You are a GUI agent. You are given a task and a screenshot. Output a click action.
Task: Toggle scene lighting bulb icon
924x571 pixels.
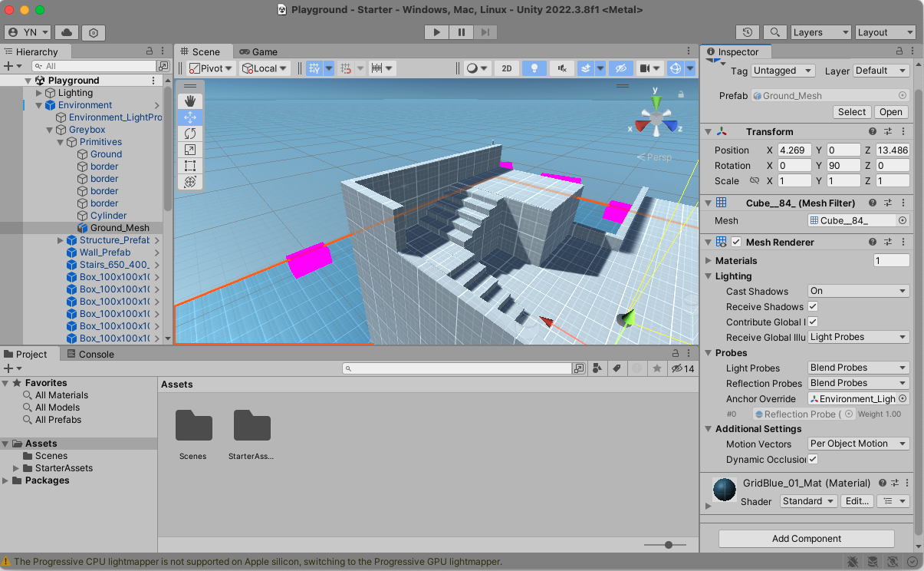point(534,68)
